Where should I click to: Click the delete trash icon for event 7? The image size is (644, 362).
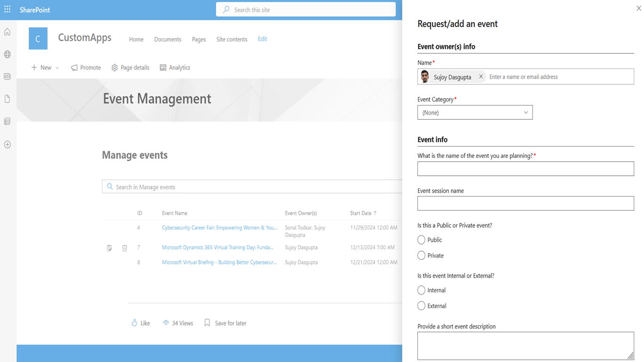[124, 248]
